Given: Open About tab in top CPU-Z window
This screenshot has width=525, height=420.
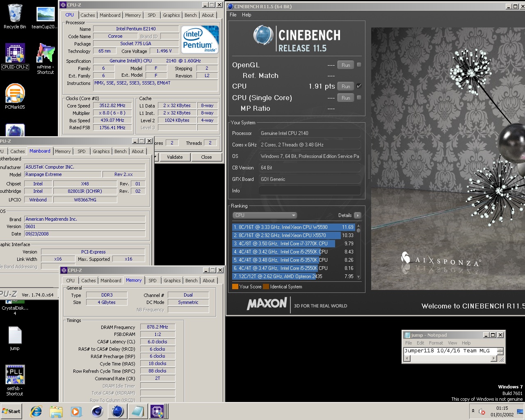Looking at the screenshot, I should [208, 15].
